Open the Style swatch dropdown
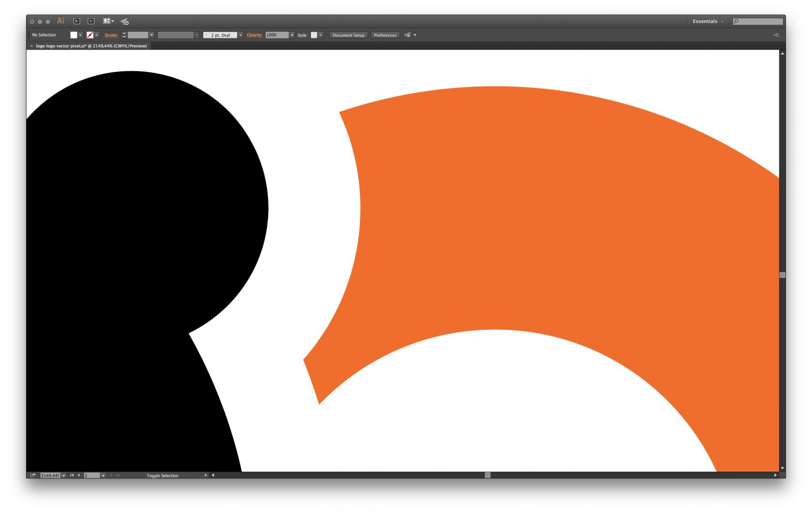 320,35
